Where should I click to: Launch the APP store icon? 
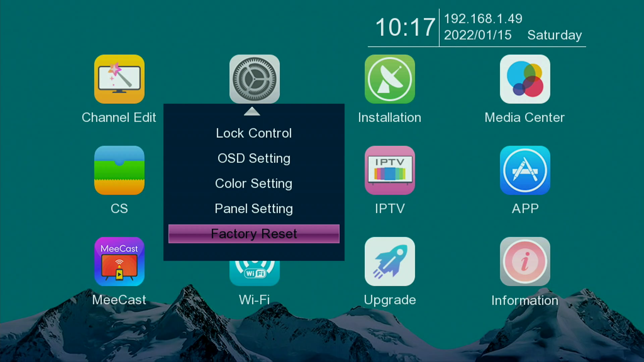pyautogui.click(x=525, y=170)
